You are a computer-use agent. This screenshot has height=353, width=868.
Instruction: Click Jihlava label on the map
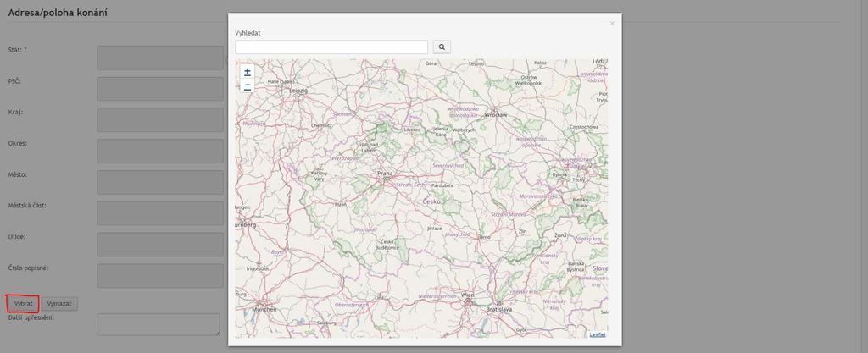[x=435, y=228]
